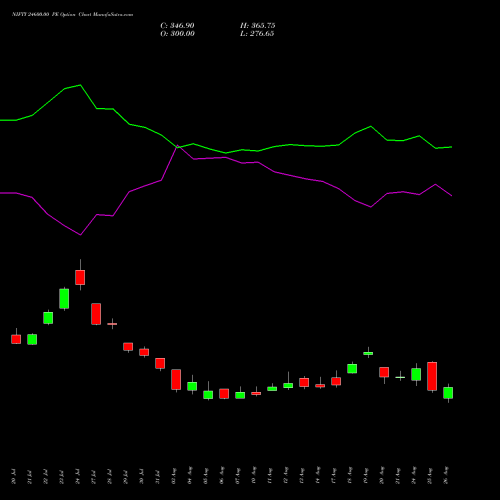The width and height of the screenshot is (500, 500).
Task: Click the high value H: 365.75
Action: pos(257,26)
